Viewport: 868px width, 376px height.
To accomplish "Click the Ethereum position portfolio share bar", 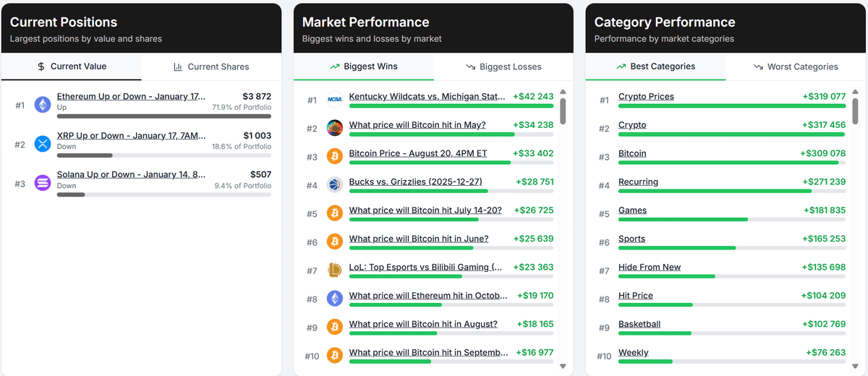I will 164,116.
